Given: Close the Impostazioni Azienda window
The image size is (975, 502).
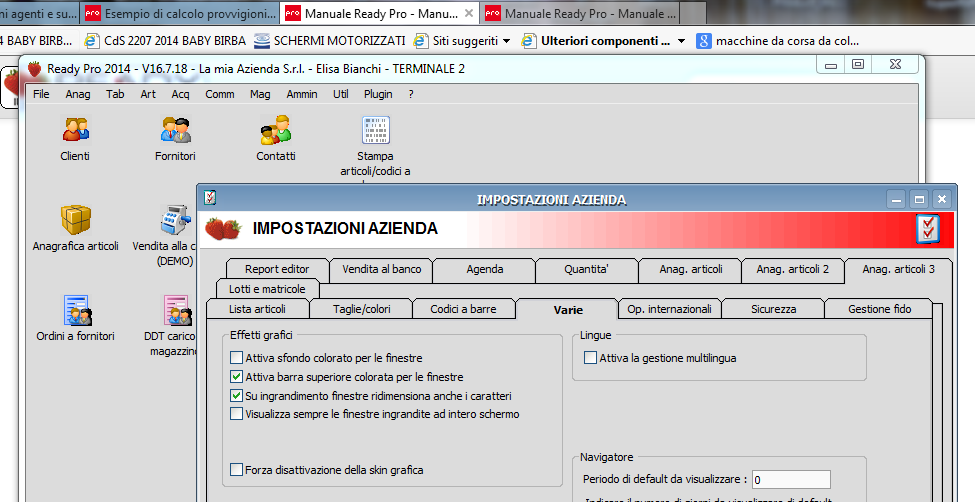Looking at the screenshot, I should [x=942, y=199].
